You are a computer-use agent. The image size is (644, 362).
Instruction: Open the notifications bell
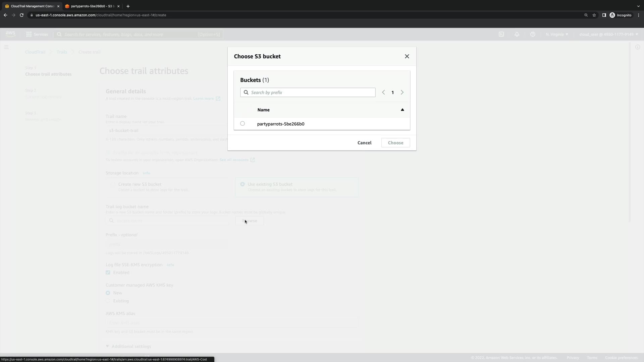point(517,34)
